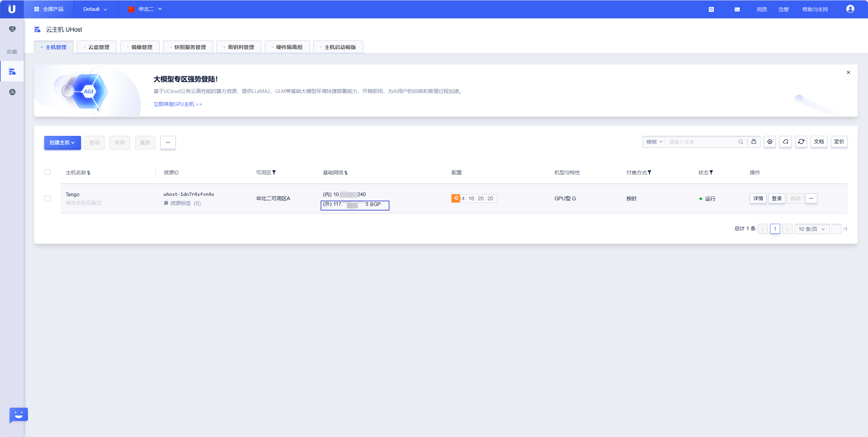
Task: Switch to 云盘管理 tab
Action: pyautogui.click(x=97, y=47)
